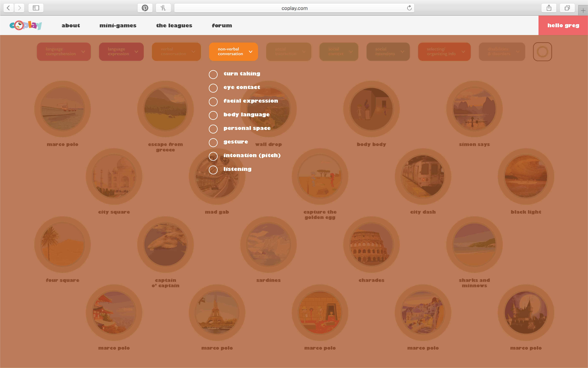This screenshot has width=588, height=368.
Task: Click the Pinterest extension icon
Action: click(145, 8)
